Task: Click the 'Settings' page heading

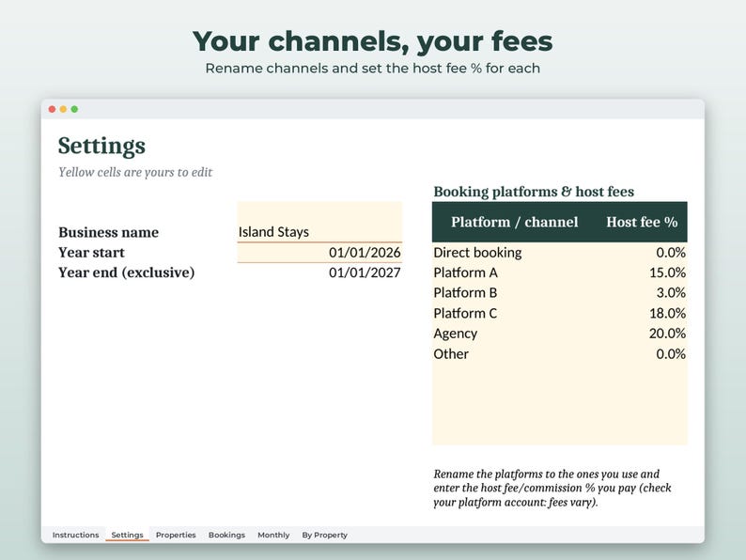Action: (x=101, y=146)
